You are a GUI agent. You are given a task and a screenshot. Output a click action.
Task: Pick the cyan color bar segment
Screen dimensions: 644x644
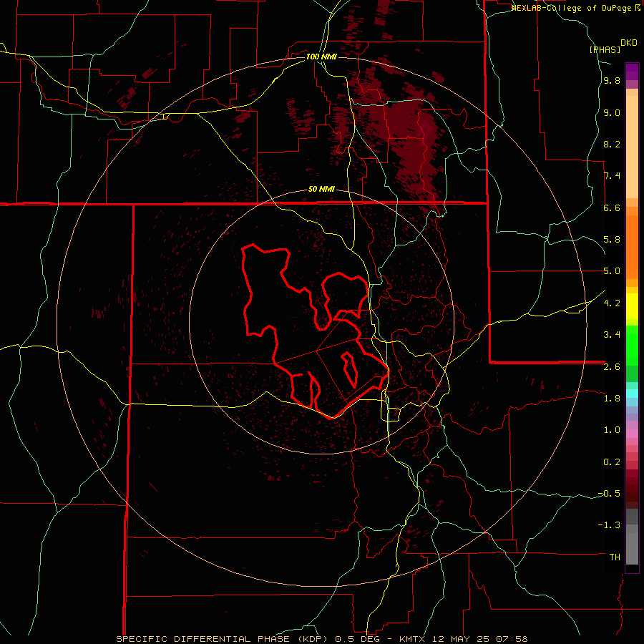tap(632, 394)
